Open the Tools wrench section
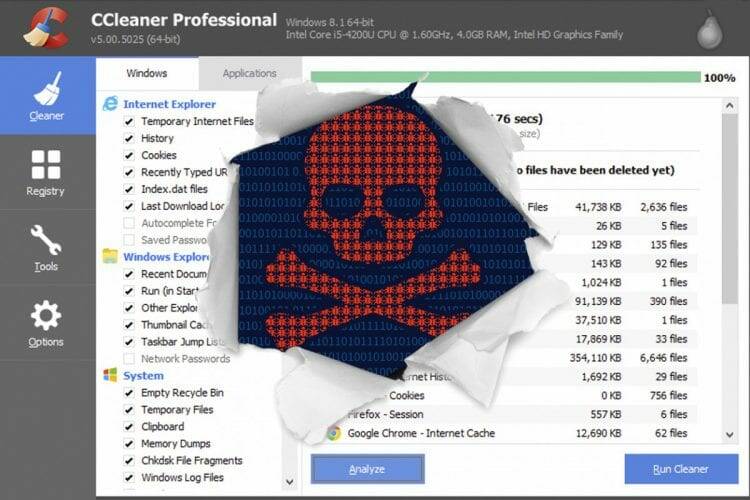 click(47, 248)
